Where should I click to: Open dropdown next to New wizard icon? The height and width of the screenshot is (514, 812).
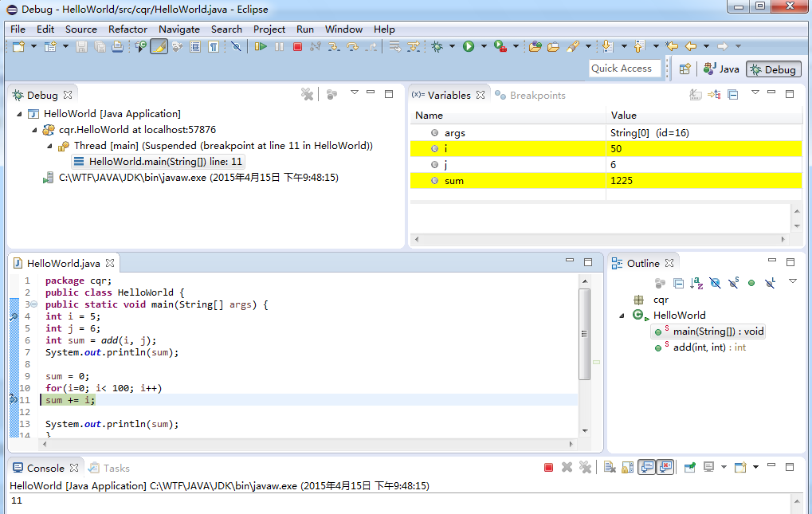click(x=33, y=46)
